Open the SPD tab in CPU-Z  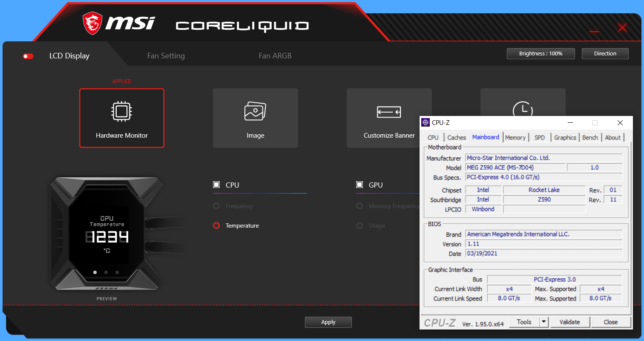point(540,138)
